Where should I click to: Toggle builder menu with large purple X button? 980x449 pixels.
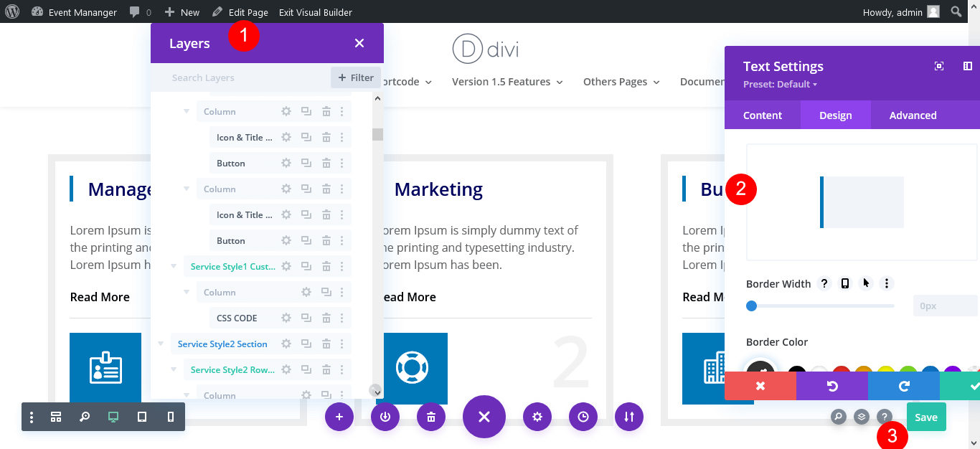[x=484, y=417]
